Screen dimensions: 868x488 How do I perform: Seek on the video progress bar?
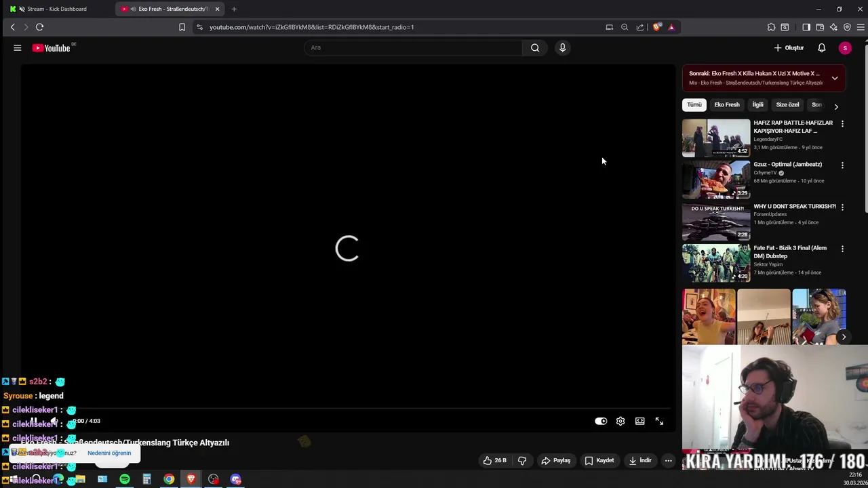coord(347,409)
